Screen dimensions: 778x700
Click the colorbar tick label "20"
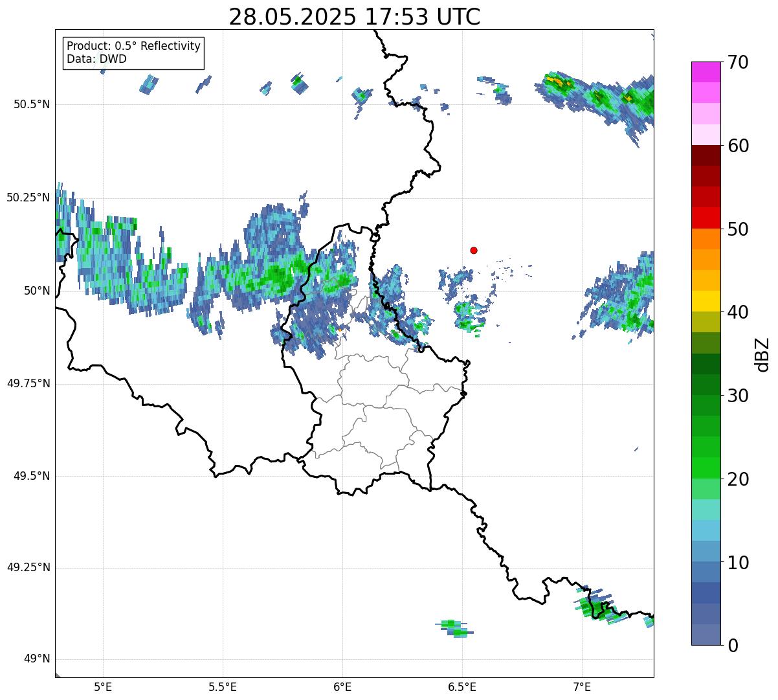pos(738,479)
